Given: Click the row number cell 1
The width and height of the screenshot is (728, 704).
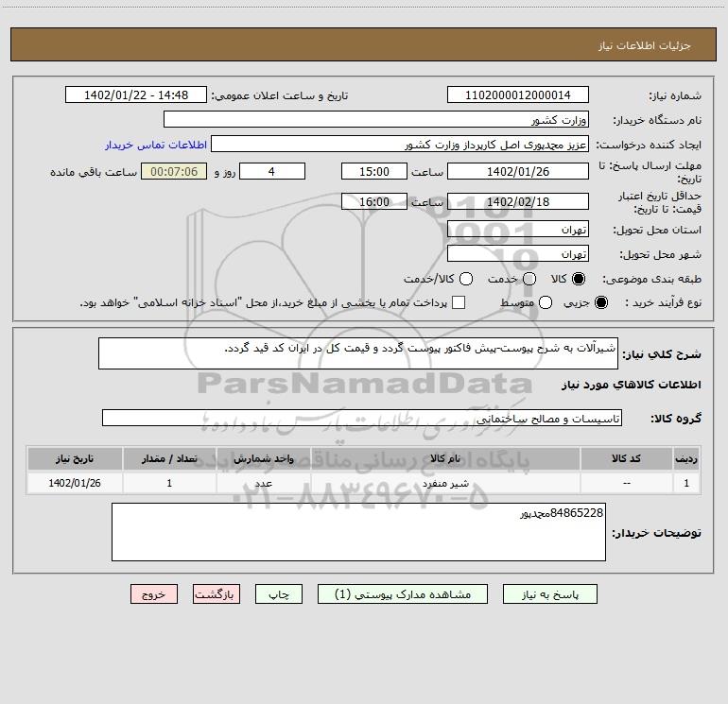Looking at the screenshot, I should tap(686, 483).
